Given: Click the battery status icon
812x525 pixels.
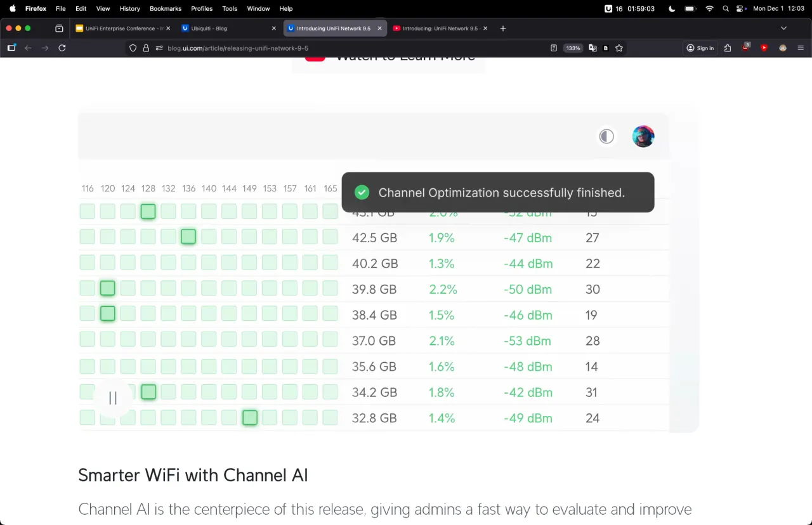Looking at the screenshot, I should 690,8.
